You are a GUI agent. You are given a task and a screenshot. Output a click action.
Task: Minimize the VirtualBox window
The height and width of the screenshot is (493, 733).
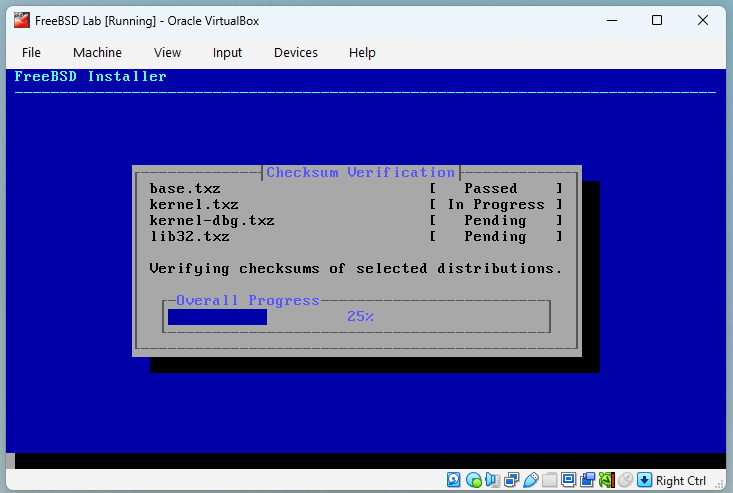coord(612,21)
